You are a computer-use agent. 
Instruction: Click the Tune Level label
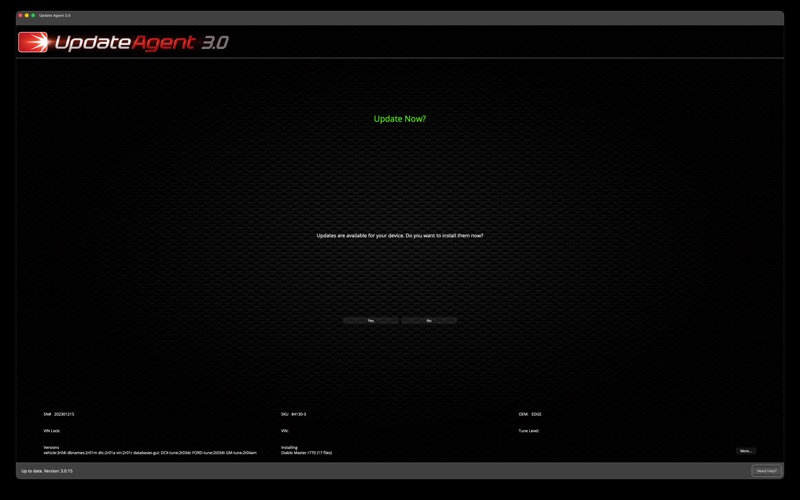[x=529, y=431]
